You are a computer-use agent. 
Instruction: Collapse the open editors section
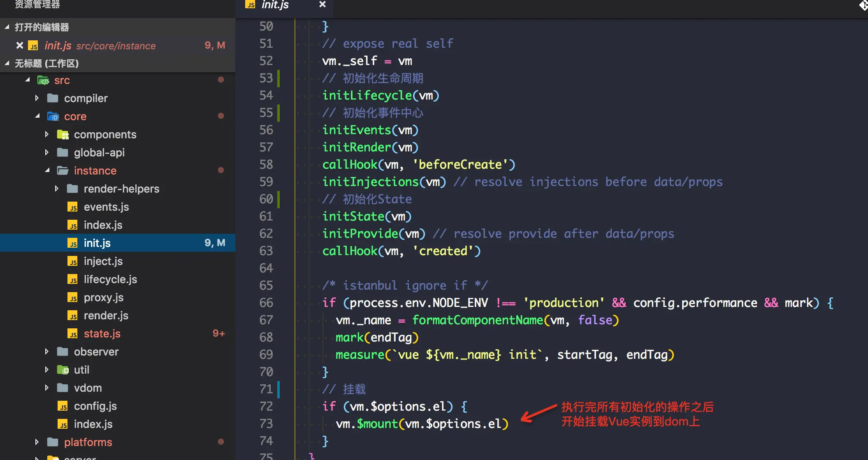coord(7,27)
